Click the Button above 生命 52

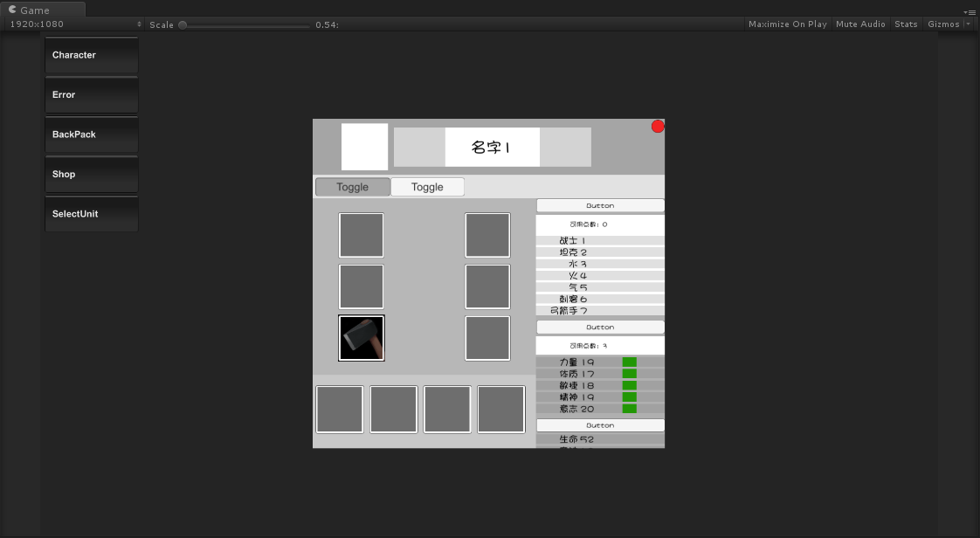coord(600,425)
